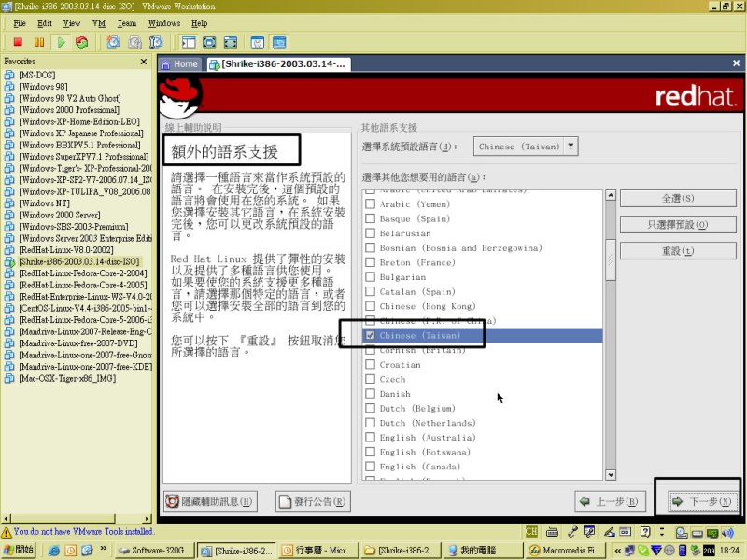Image resolution: width=747 pixels, height=560 pixels.
Task: Select [Mac-OSX-Tiger-x86_IMG] in Favorites
Action: point(67,379)
